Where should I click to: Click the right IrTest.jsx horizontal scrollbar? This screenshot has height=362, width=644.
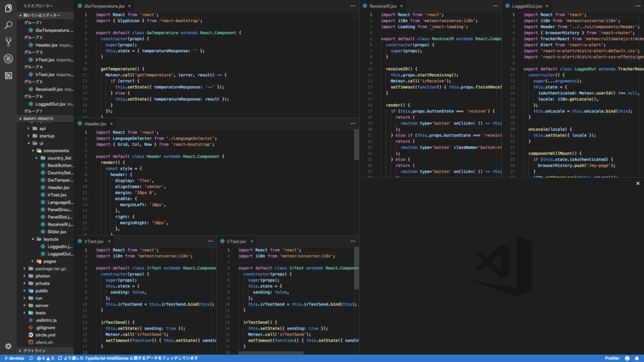coord(272,353)
